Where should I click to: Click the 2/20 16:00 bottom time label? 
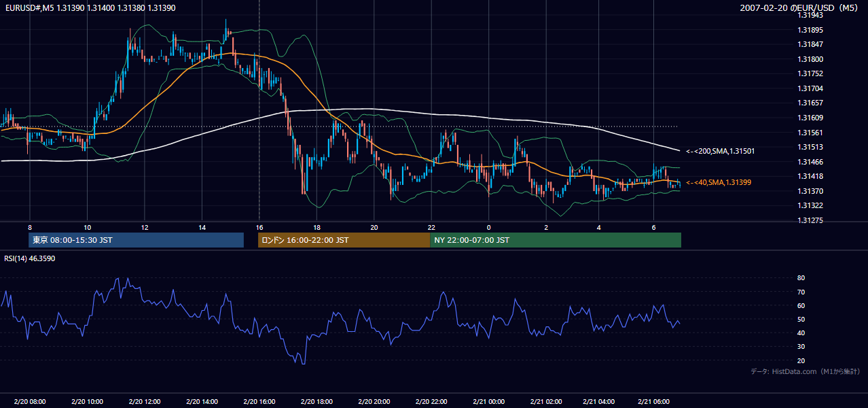tap(259, 402)
